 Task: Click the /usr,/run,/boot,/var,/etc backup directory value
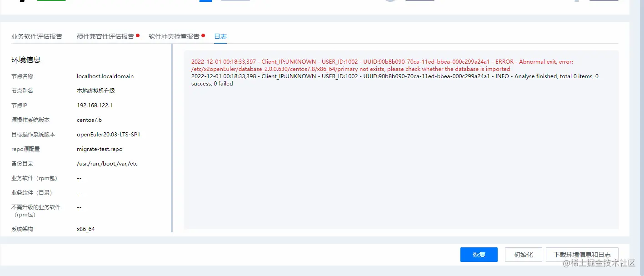[x=107, y=164]
